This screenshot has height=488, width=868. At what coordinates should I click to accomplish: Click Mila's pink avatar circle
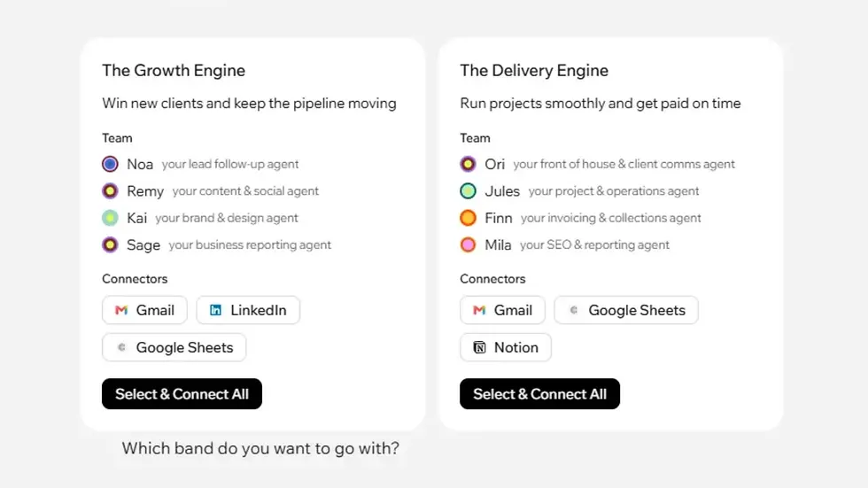coord(468,244)
